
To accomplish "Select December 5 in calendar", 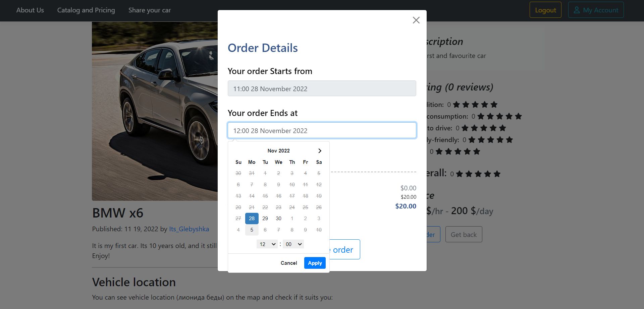I will (252, 230).
